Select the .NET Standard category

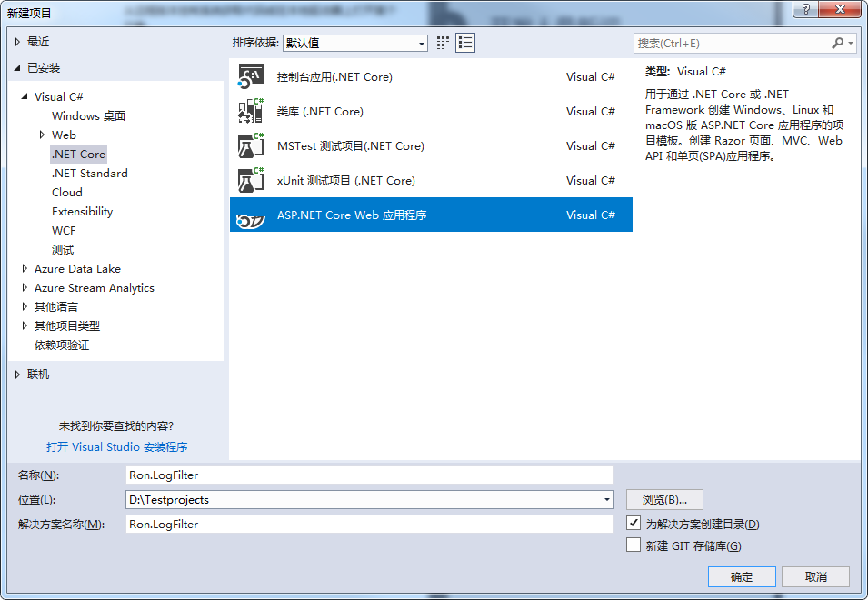click(90, 174)
